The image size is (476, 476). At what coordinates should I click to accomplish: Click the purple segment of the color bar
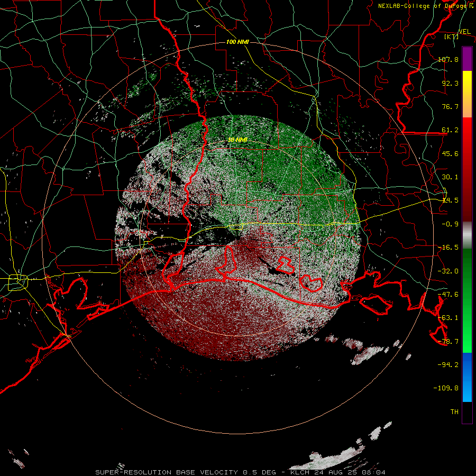pyautogui.click(x=467, y=59)
